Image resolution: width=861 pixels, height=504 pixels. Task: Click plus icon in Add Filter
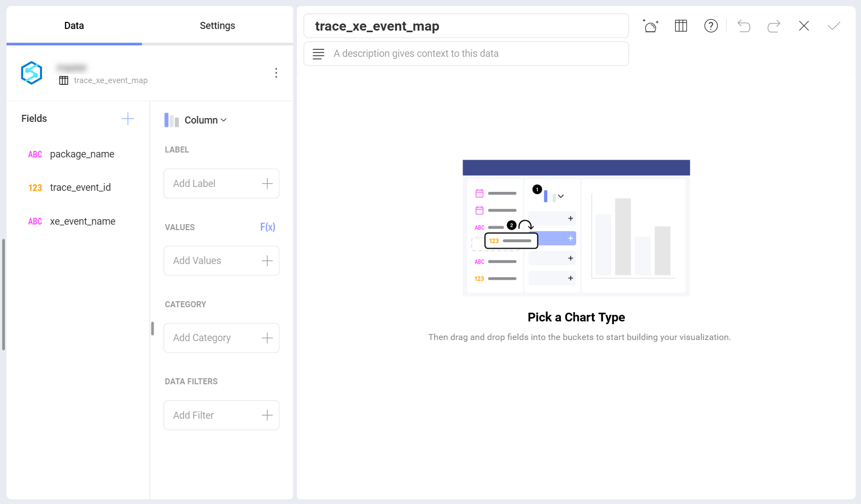coord(267,415)
